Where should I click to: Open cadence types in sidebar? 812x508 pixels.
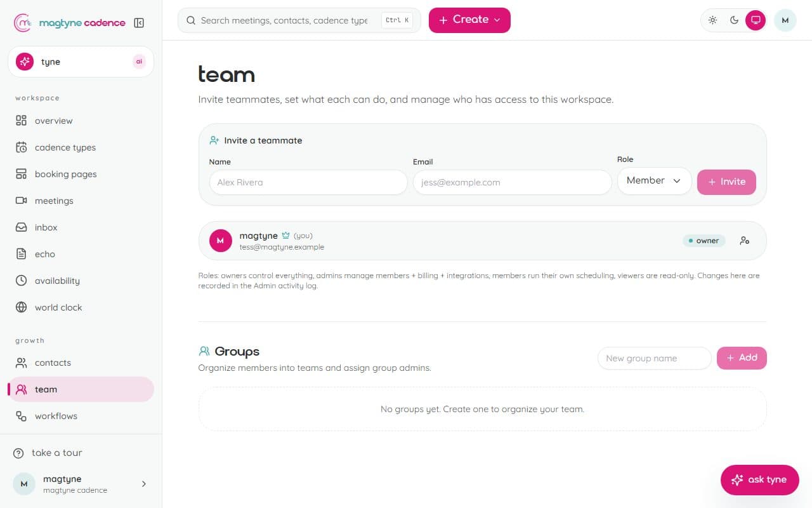point(81,147)
